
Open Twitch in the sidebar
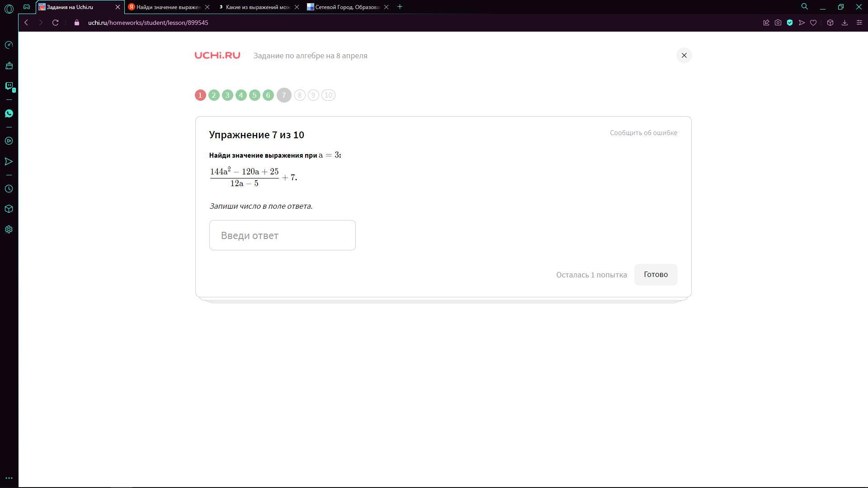pos(9,86)
